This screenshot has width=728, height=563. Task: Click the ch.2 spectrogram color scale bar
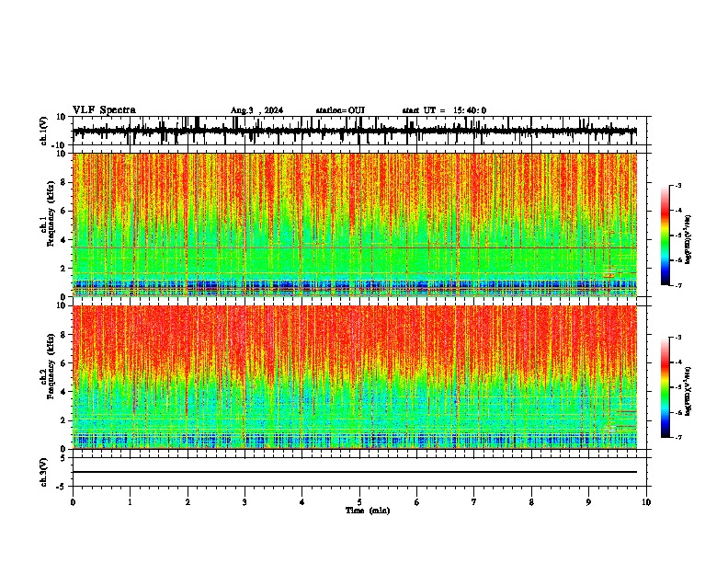[x=665, y=387]
